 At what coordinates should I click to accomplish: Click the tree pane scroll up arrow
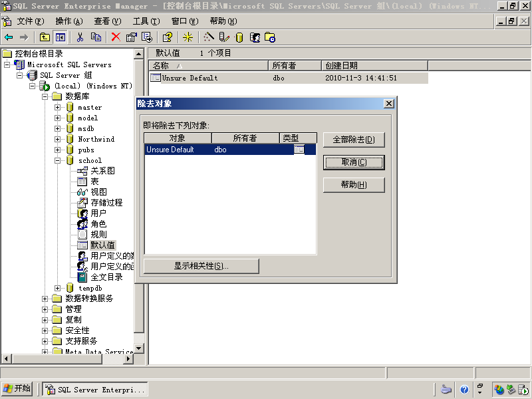pos(139,54)
